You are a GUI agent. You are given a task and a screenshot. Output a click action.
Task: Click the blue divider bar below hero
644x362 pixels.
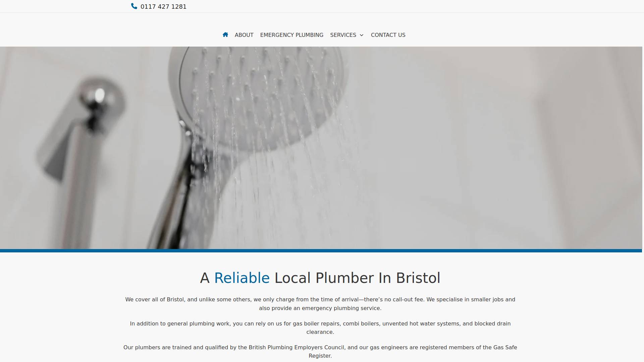321,250
